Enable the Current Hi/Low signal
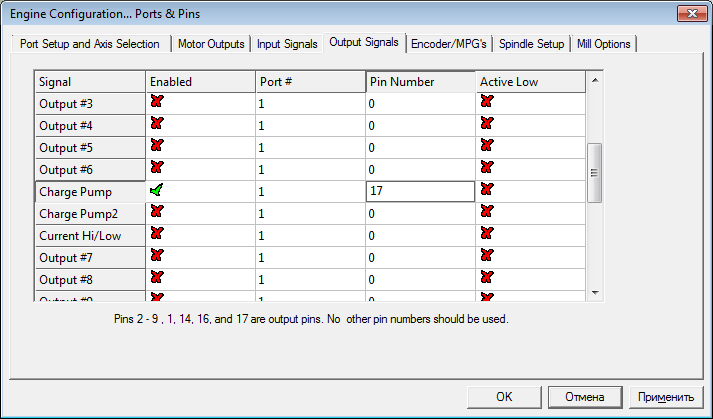 pos(157,233)
